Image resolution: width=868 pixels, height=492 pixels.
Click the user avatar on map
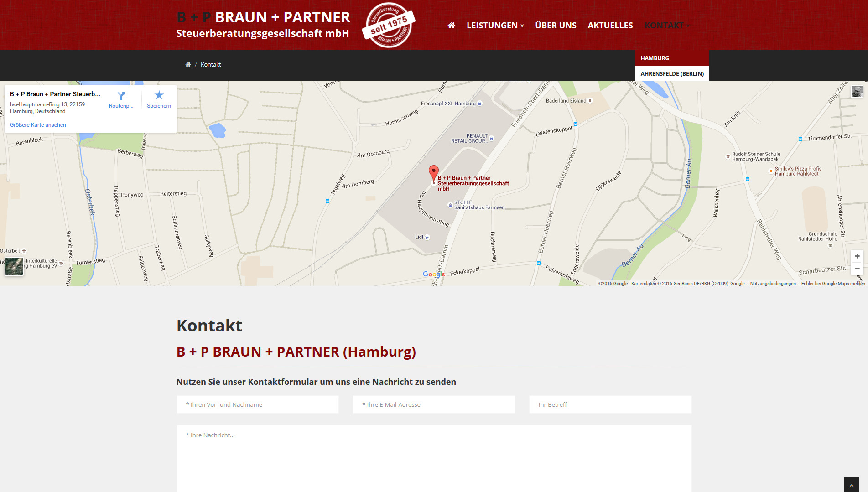tap(857, 92)
